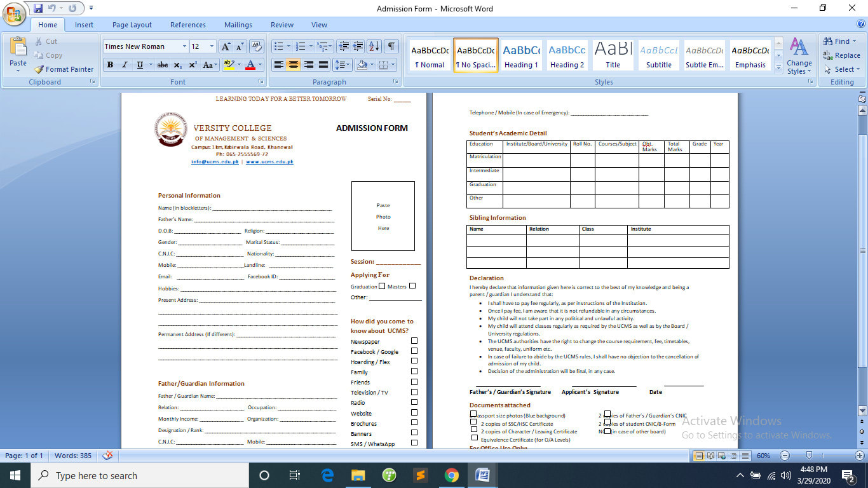The image size is (868, 488).
Task: Apply the red font color
Action: (x=250, y=65)
